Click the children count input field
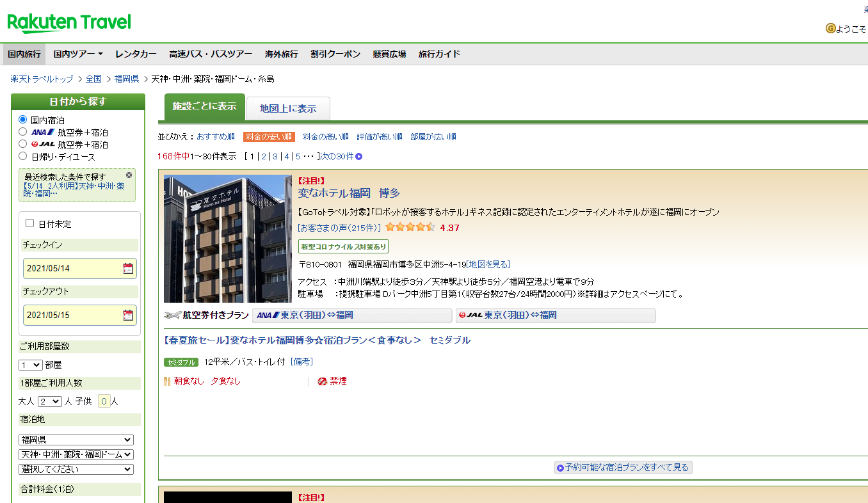The image size is (868, 503). pos(104,401)
